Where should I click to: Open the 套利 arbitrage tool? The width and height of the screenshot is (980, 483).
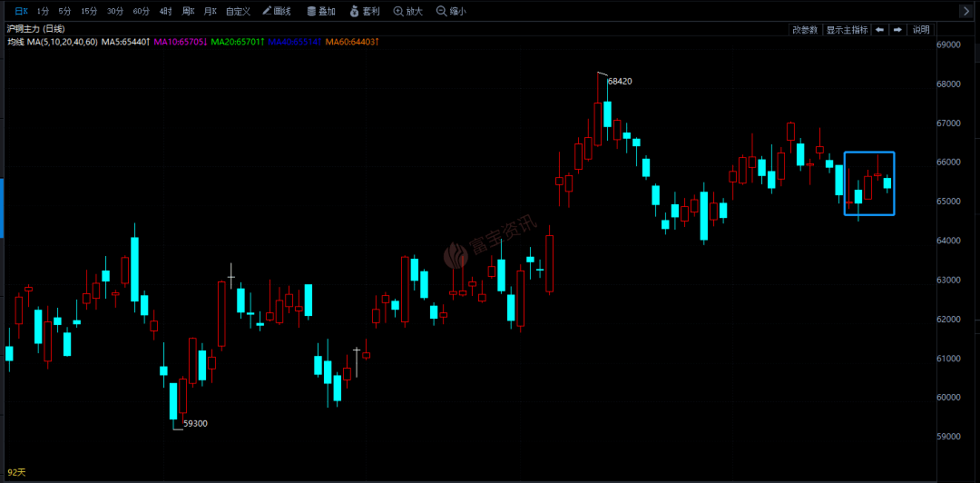tap(365, 11)
